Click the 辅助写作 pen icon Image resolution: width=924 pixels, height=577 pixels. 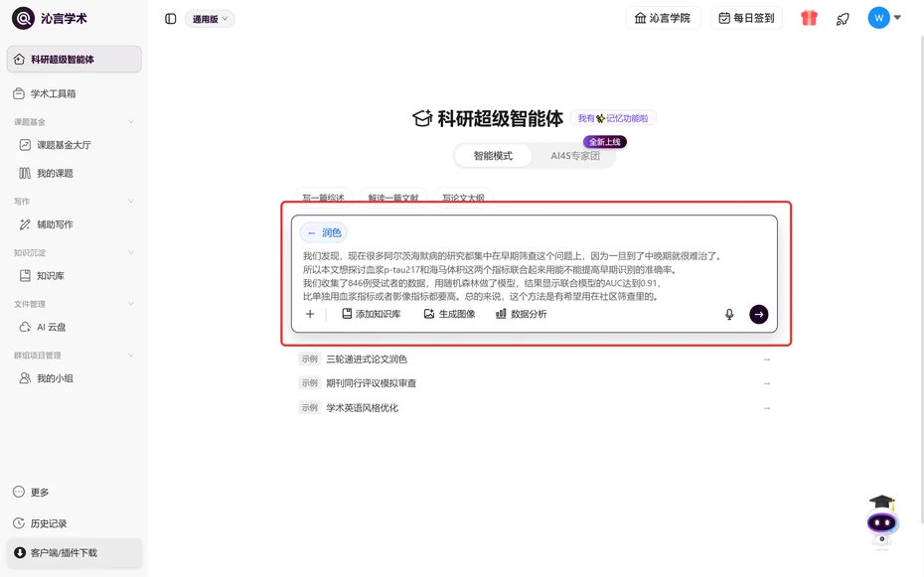[x=25, y=224]
